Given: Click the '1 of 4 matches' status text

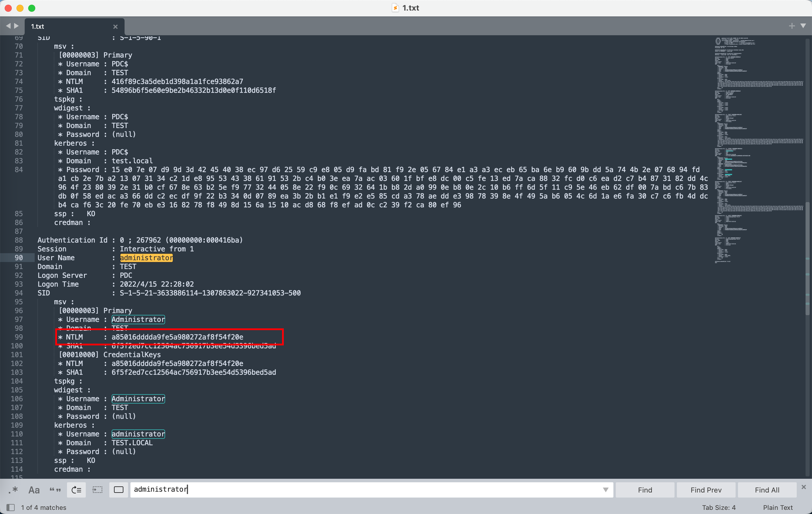Looking at the screenshot, I should (x=43, y=507).
